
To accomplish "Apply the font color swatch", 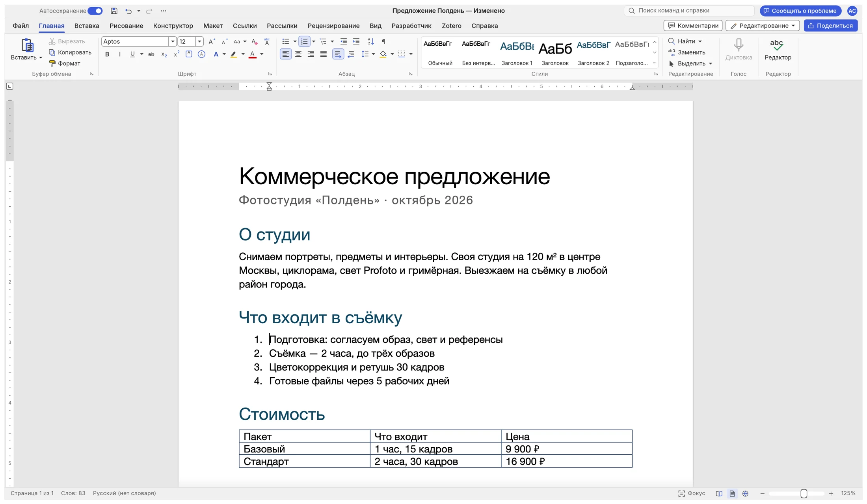I will tap(253, 54).
